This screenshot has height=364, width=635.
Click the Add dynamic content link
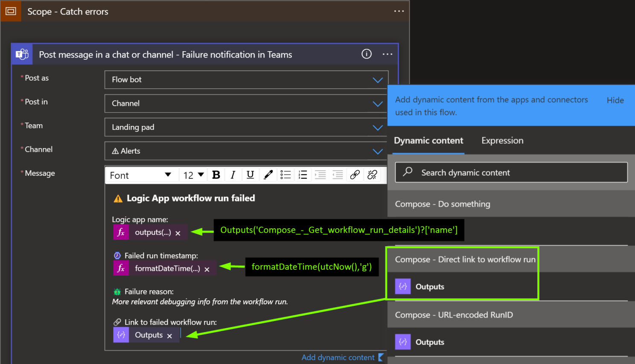click(x=338, y=358)
